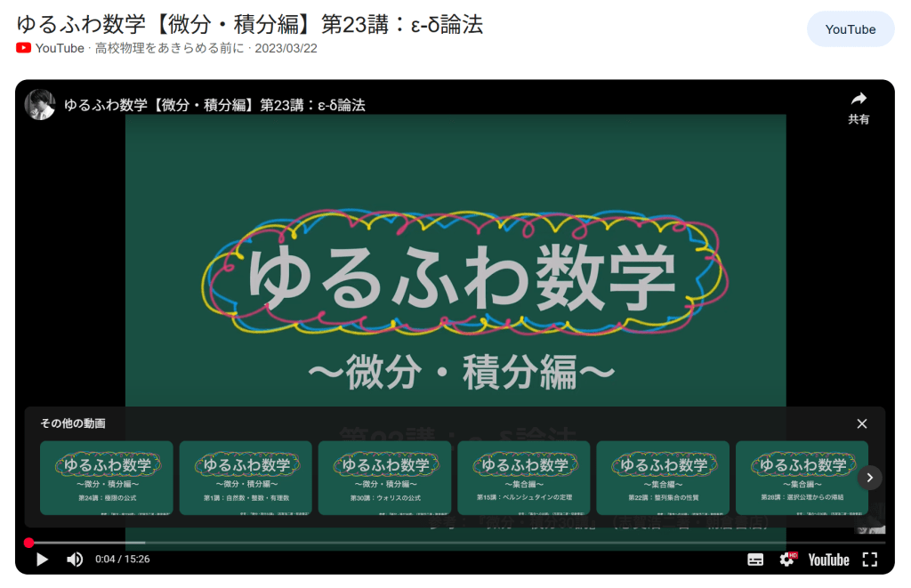Click the red YouTube source icon below the title
Image resolution: width=911 pixels, height=588 pixels.
pos(24,48)
